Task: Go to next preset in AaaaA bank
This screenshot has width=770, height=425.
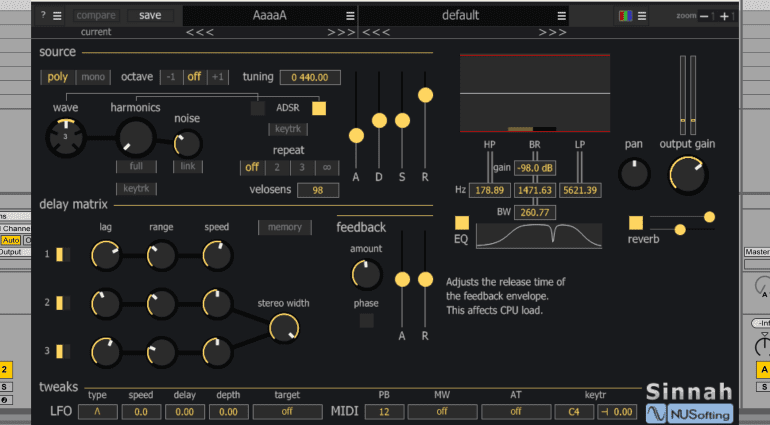Action: click(341, 32)
